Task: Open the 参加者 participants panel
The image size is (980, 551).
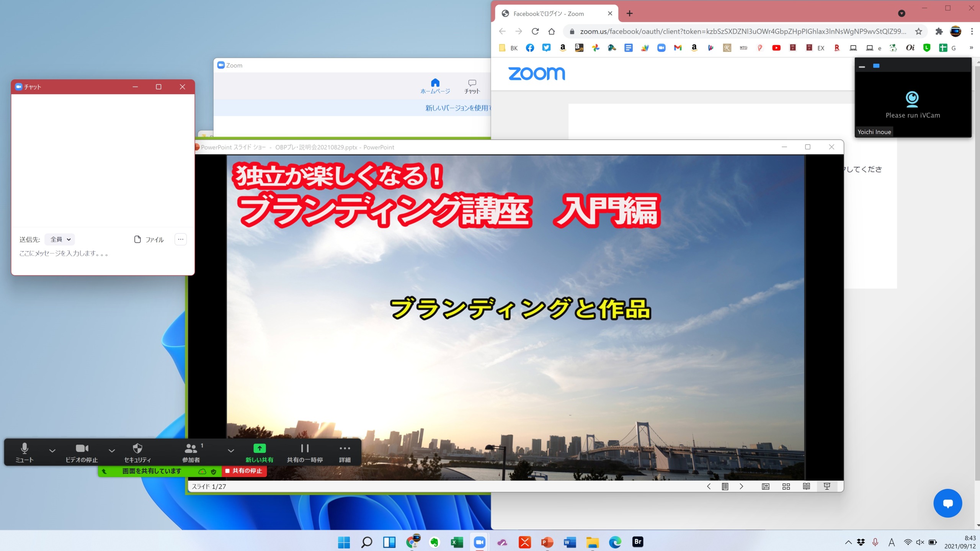Action: [191, 452]
